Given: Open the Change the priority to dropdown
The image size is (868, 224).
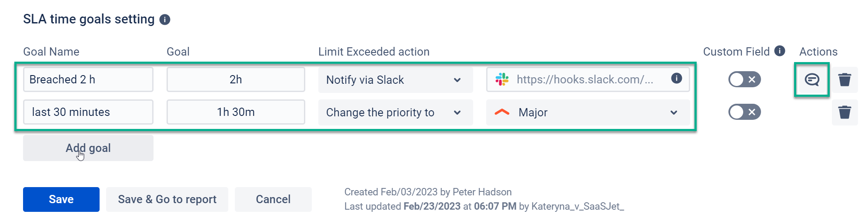Looking at the screenshot, I should pyautogui.click(x=395, y=112).
